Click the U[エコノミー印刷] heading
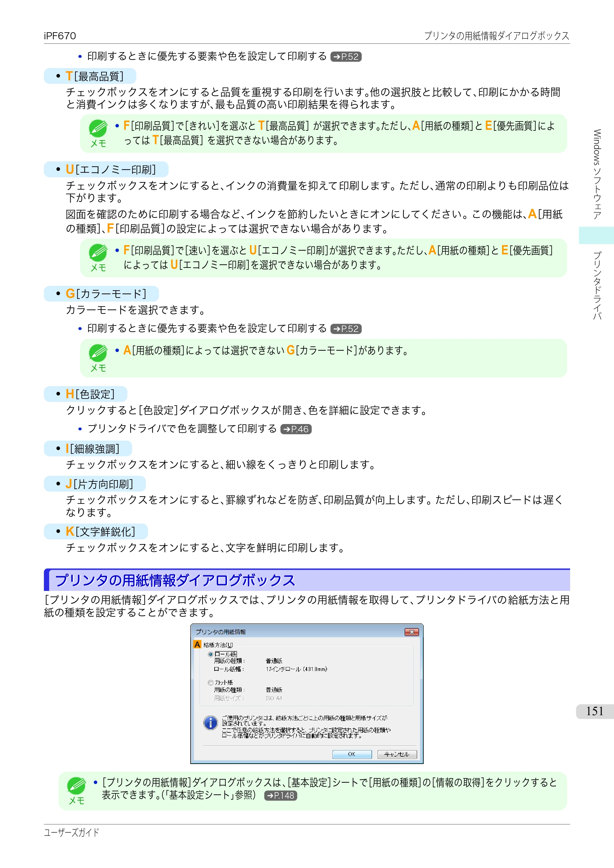The width and height of the screenshot is (614, 868). point(106,169)
